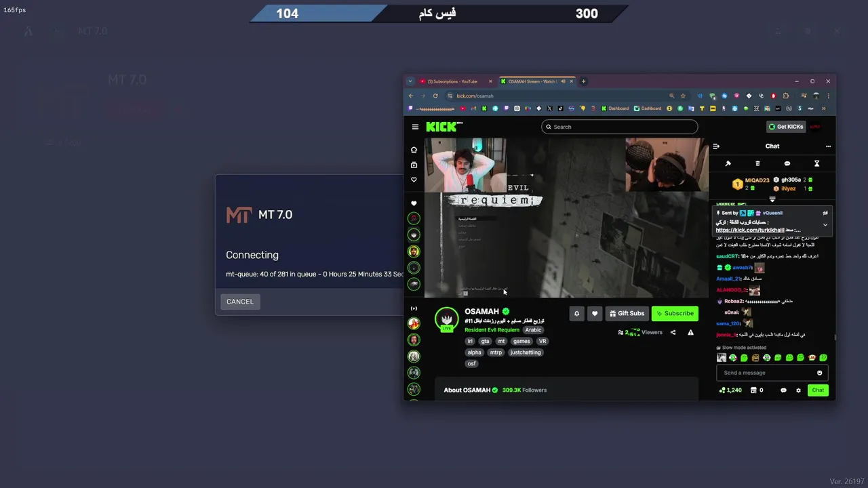Open first Dashboard bookmark
The image size is (868, 488).
(x=615, y=108)
